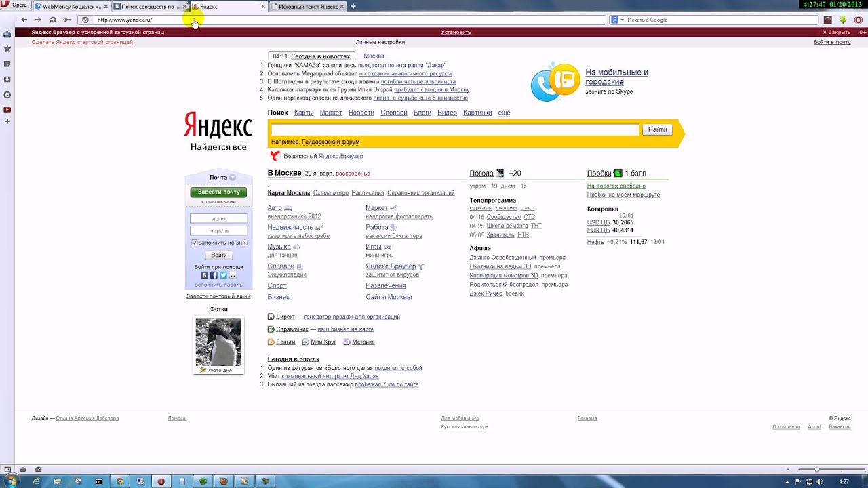Screen dimensions: 868x488
Task: Reload the page with the refresh icon
Action: [x=53, y=20]
